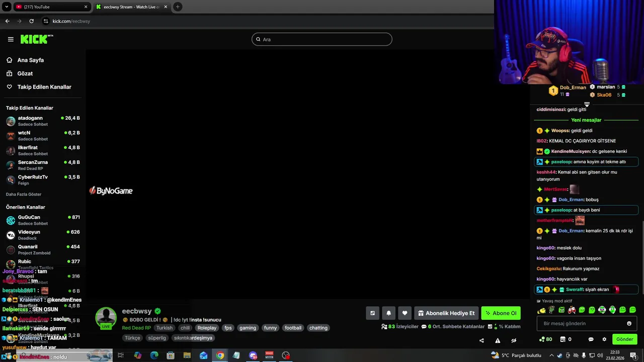Open chat settings gear icon
This screenshot has width=644, height=362.
click(604, 339)
